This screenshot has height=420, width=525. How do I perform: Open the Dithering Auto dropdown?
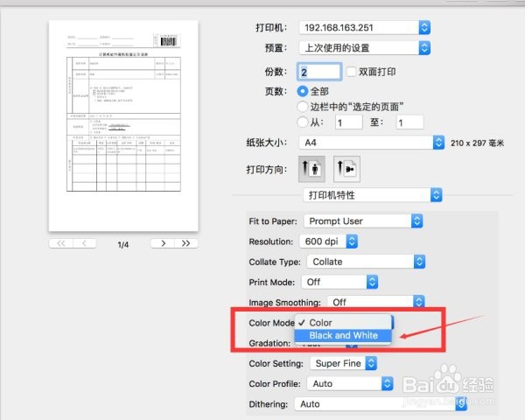click(381, 404)
